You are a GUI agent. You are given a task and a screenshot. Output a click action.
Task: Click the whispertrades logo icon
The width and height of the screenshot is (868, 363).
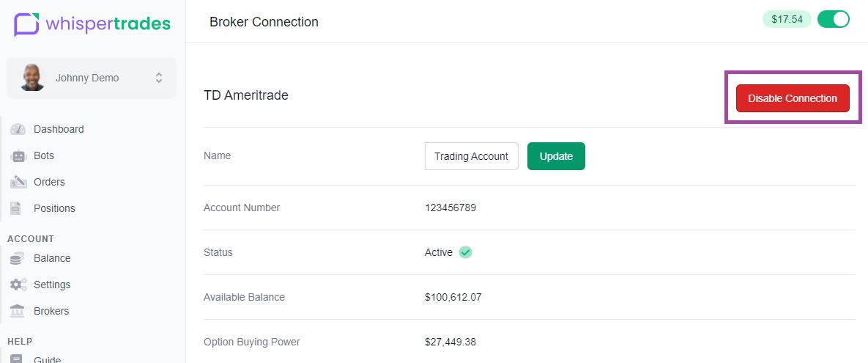click(26, 23)
